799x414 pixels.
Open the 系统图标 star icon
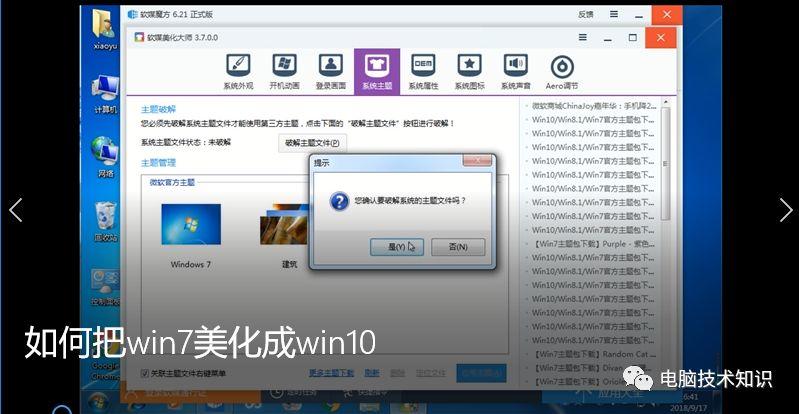[x=469, y=72]
